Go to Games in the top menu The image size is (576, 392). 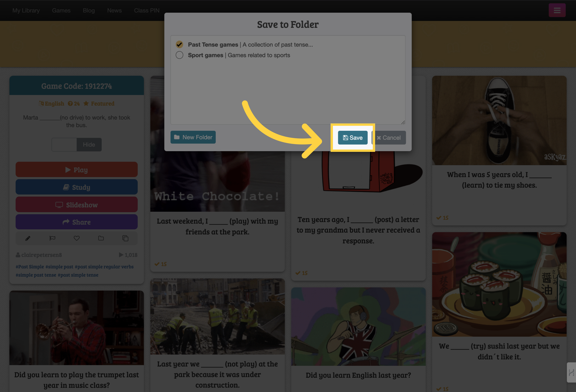click(61, 10)
